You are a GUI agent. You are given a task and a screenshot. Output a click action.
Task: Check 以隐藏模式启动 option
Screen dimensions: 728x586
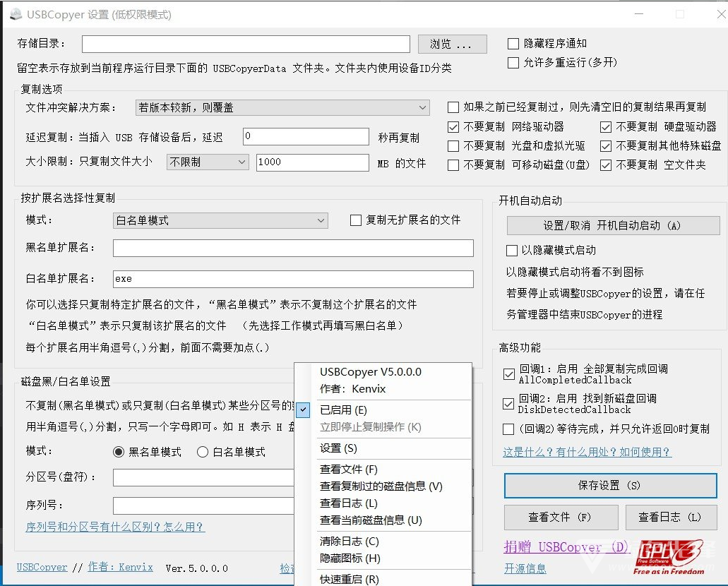click(512, 251)
